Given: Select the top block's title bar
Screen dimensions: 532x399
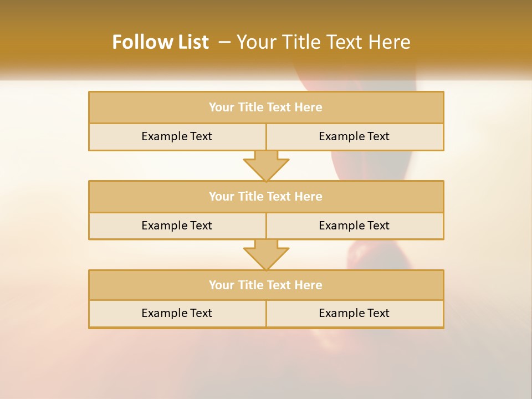Looking at the screenshot, I should [x=266, y=108].
